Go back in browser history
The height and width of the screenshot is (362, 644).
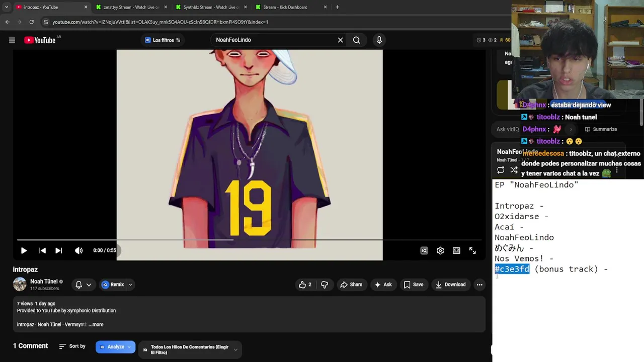pyautogui.click(x=7, y=22)
